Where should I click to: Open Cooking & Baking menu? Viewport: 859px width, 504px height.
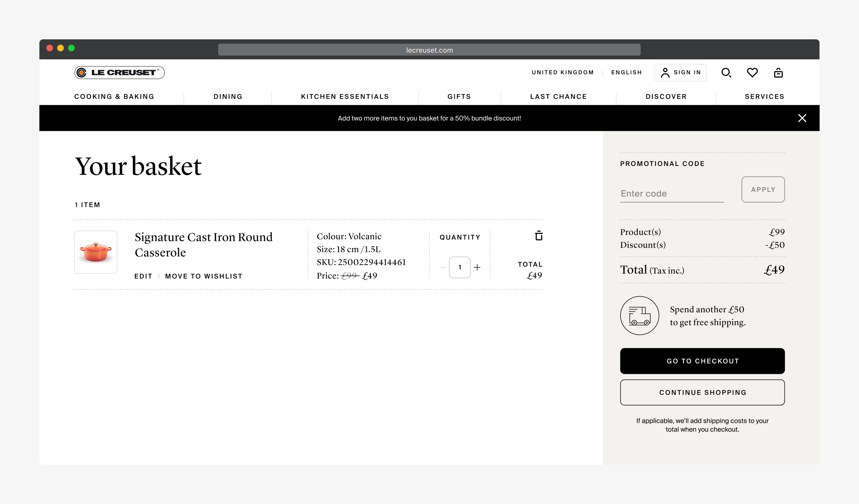coord(114,97)
